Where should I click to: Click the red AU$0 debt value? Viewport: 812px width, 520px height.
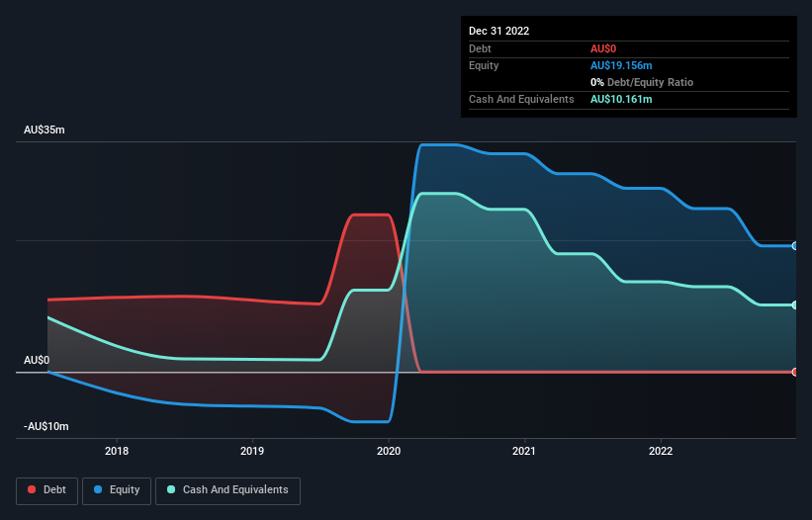point(603,48)
